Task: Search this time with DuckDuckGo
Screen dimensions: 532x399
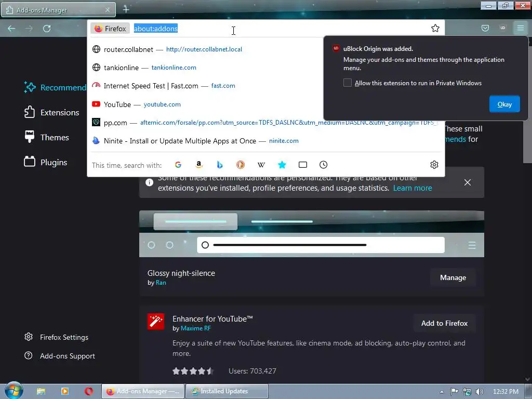Action: coord(241,165)
